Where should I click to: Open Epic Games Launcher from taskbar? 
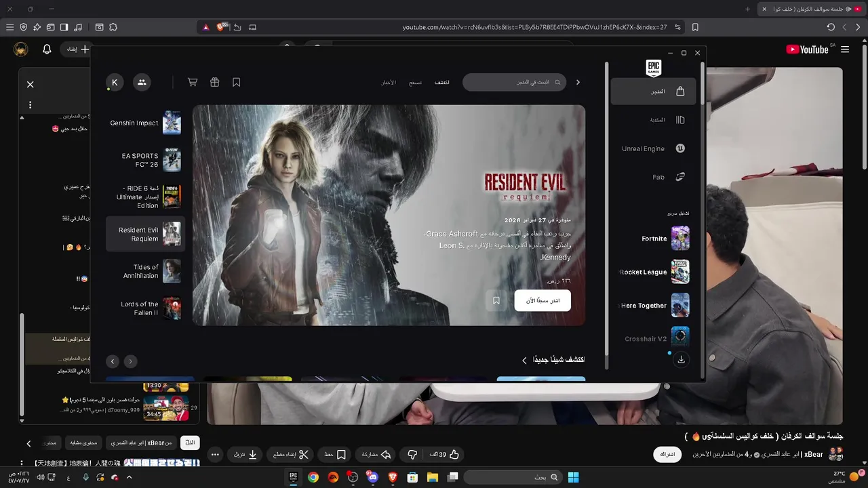coord(294,477)
